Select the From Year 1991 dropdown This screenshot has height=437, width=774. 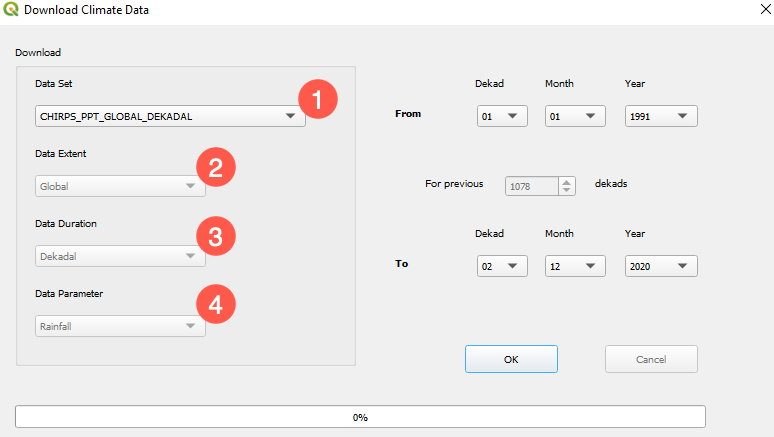[x=660, y=116]
